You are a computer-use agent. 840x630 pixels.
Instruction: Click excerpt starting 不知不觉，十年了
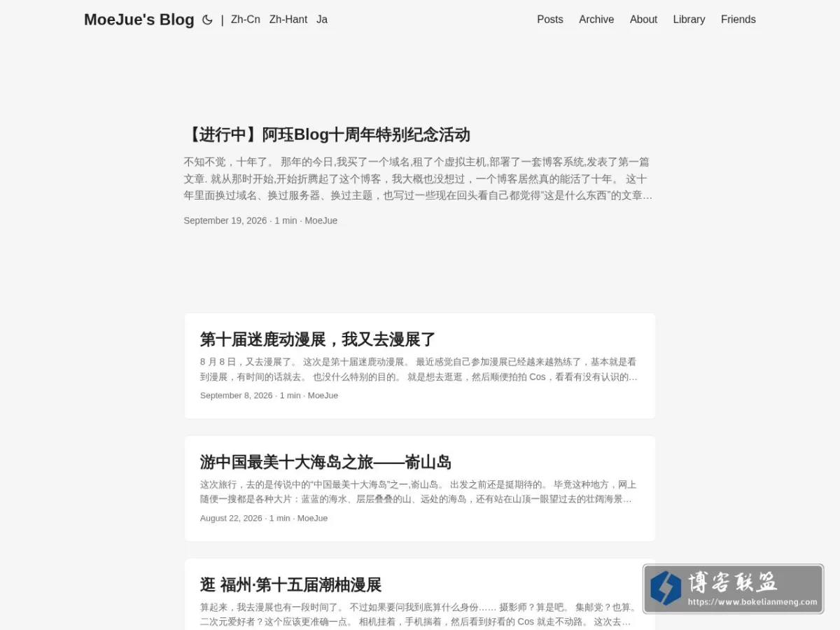[x=419, y=178]
